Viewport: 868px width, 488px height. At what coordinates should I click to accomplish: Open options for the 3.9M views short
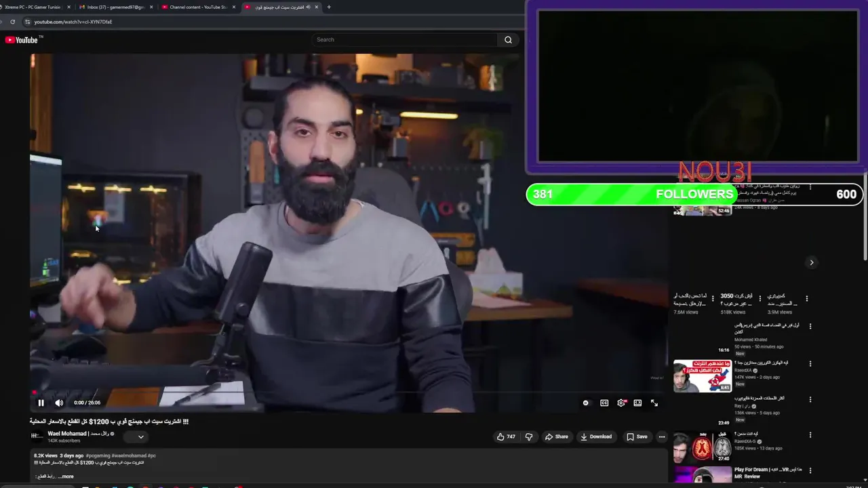(x=807, y=298)
